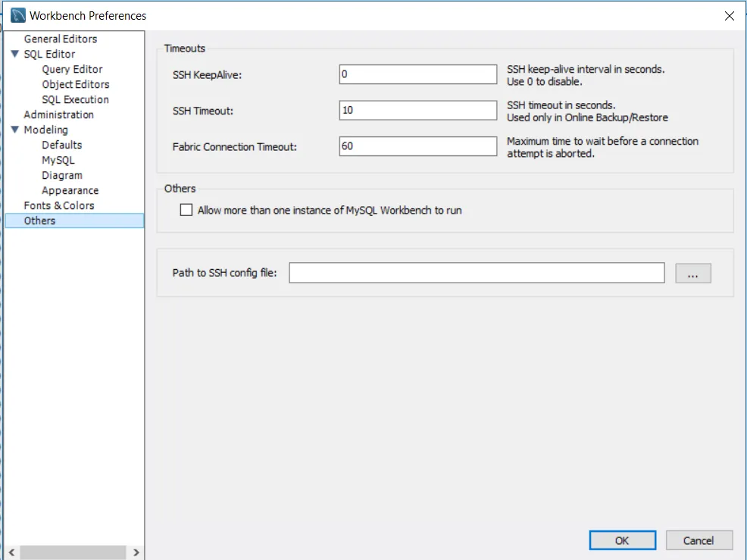The width and height of the screenshot is (747, 560).
Task: Open Administration preferences
Action: click(x=58, y=115)
